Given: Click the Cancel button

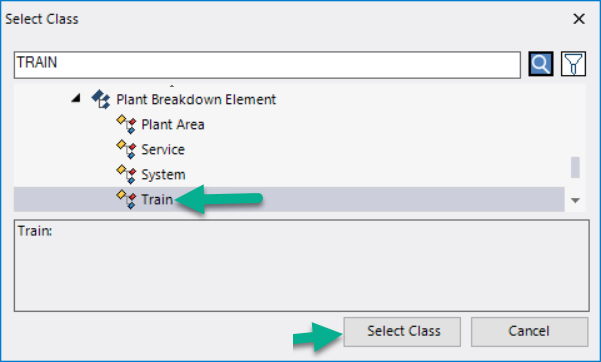Looking at the screenshot, I should pos(529,332).
